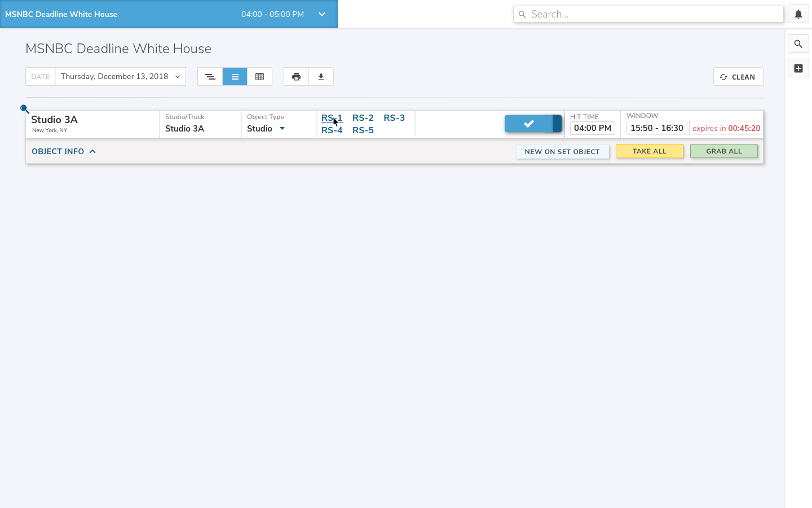Open the RS-3 link
Viewport: 812px width, 508px height.
tap(394, 118)
